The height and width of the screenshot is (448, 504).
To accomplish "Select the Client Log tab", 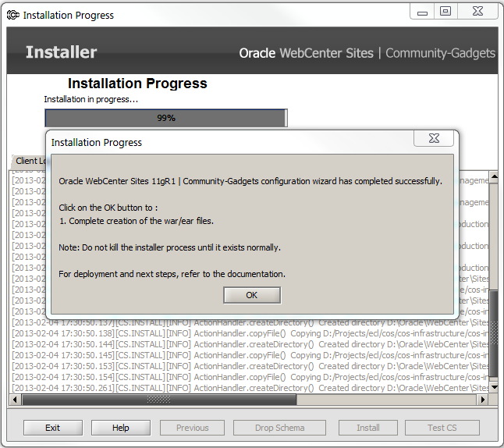I will click(x=30, y=161).
